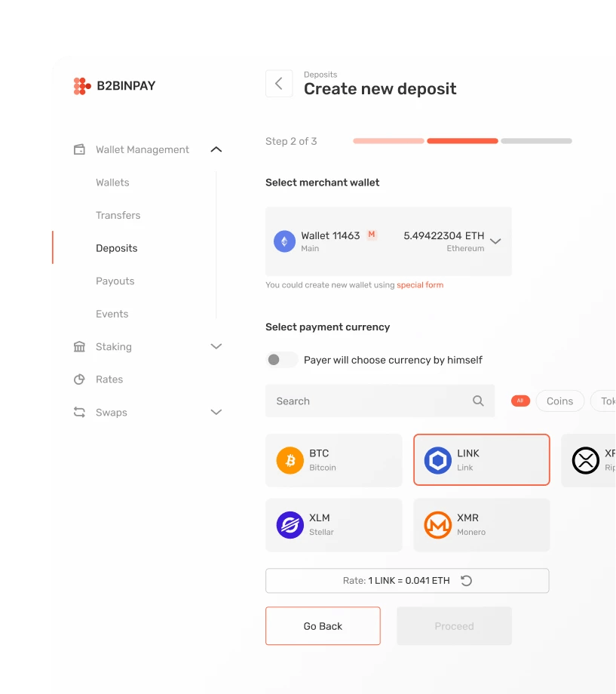
Task: Click the M badge next to Wallet 11463
Action: (372, 235)
